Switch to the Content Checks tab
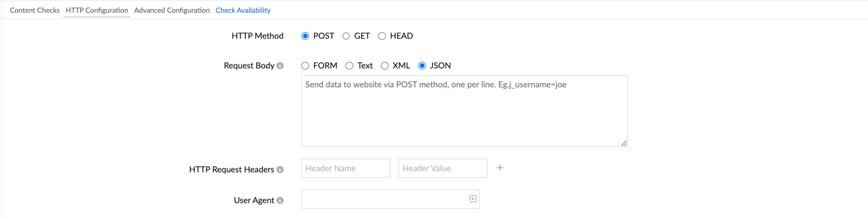868x219 pixels. pos(35,10)
